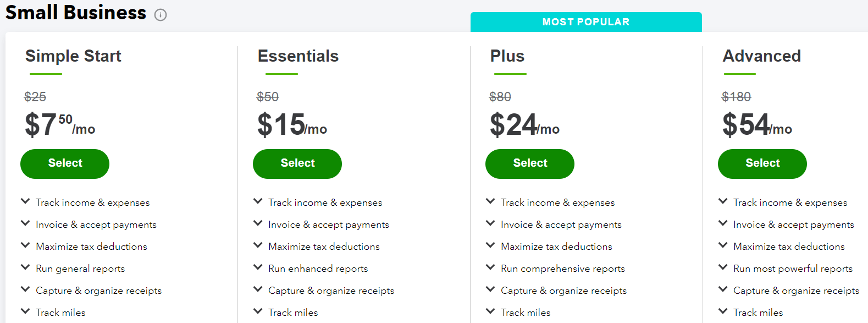Click the crossed-out $180 price under Advanced
Image resolution: width=868 pixels, height=323 pixels.
[x=737, y=97]
